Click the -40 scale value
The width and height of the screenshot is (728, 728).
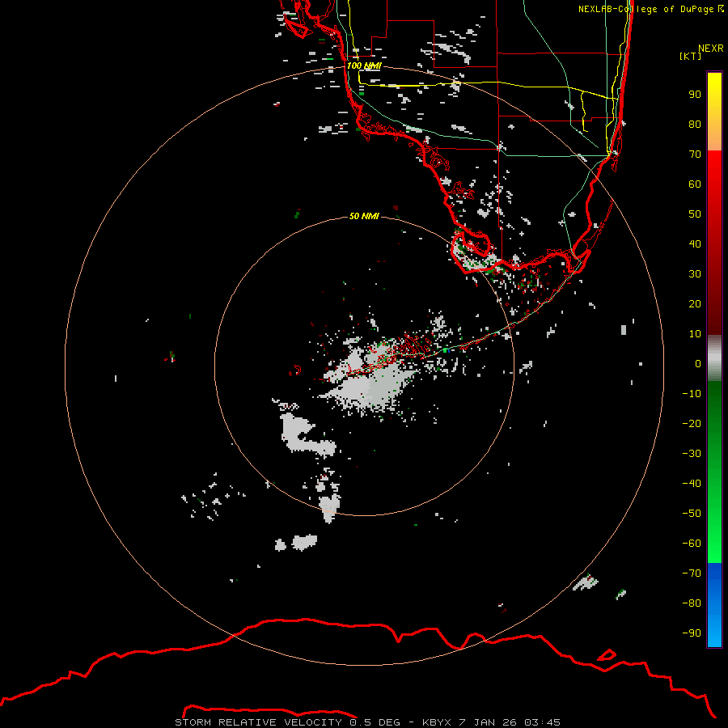point(692,484)
